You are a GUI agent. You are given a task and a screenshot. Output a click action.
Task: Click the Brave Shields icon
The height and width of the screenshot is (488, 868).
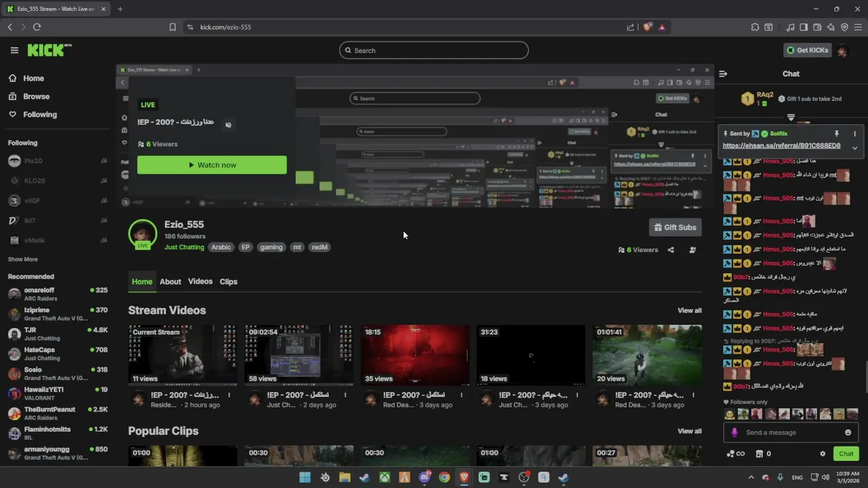point(647,27)
